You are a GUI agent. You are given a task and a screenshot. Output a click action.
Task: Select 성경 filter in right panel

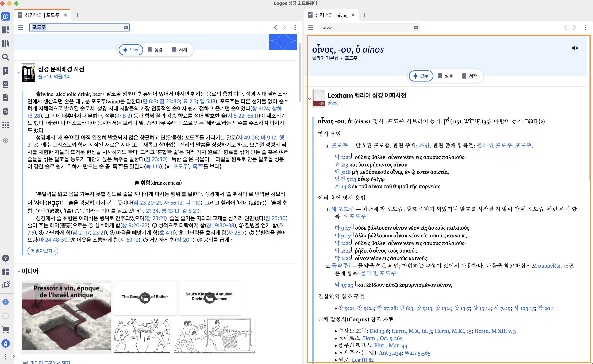(x=445, y=76)
